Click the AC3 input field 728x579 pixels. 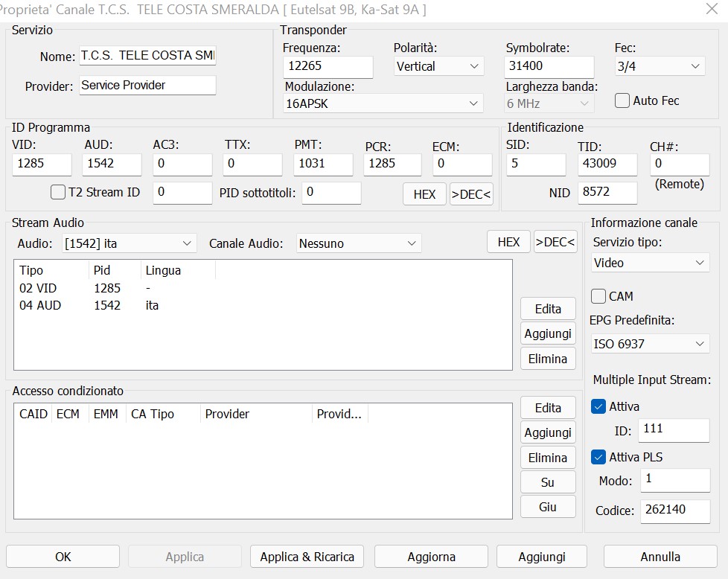pyautogui.click(x=182, y=164)
